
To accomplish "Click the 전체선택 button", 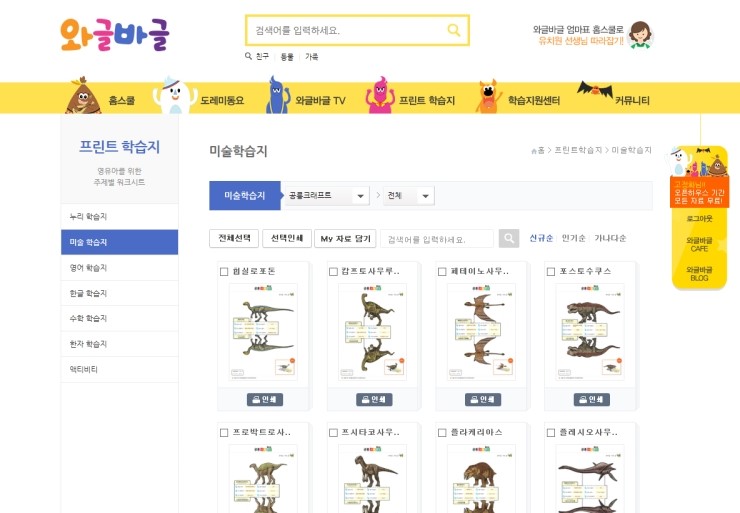I will (234, 238).
